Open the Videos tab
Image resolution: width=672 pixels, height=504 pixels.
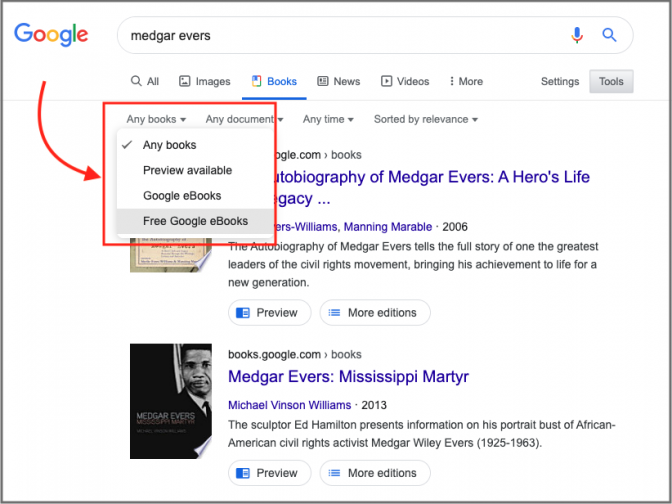pyautogui.click(x=405, y=81)
